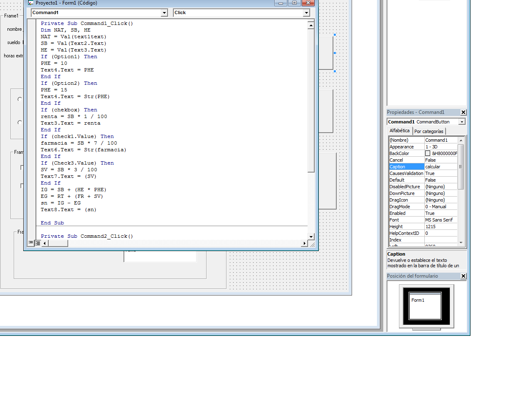532x409 pixels.
Task: Switch to Full Module View in code window
Action: coord(37,243)
